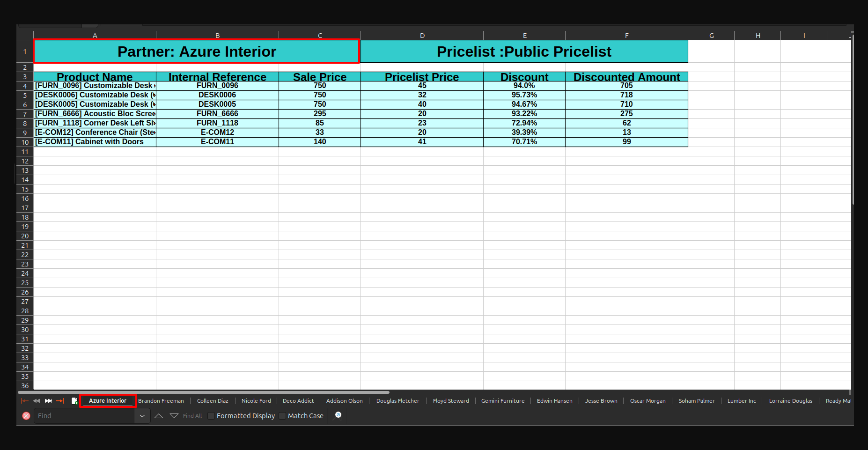The image size is (868, 450).
Task: Add a new sheet with the plus icon
Action: 74,401
